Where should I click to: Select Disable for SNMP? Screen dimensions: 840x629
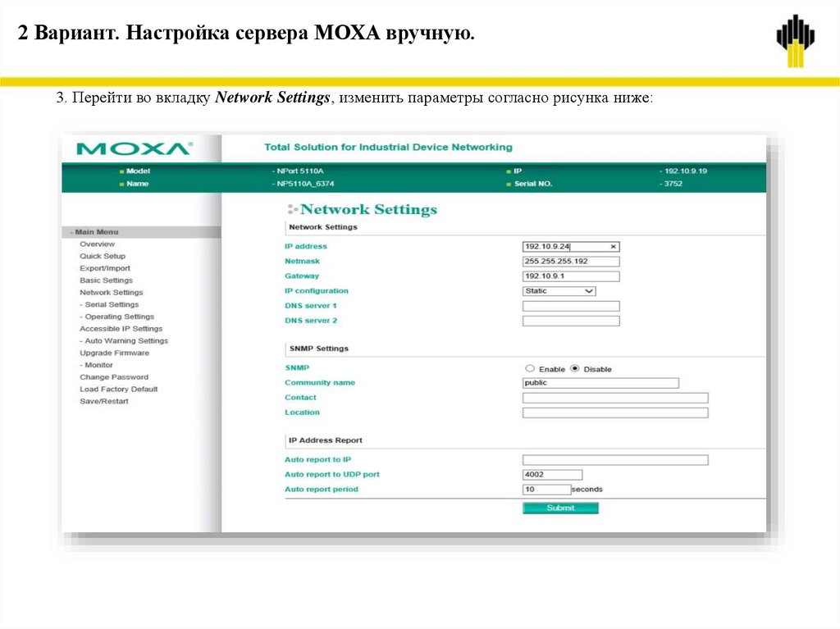576,368
